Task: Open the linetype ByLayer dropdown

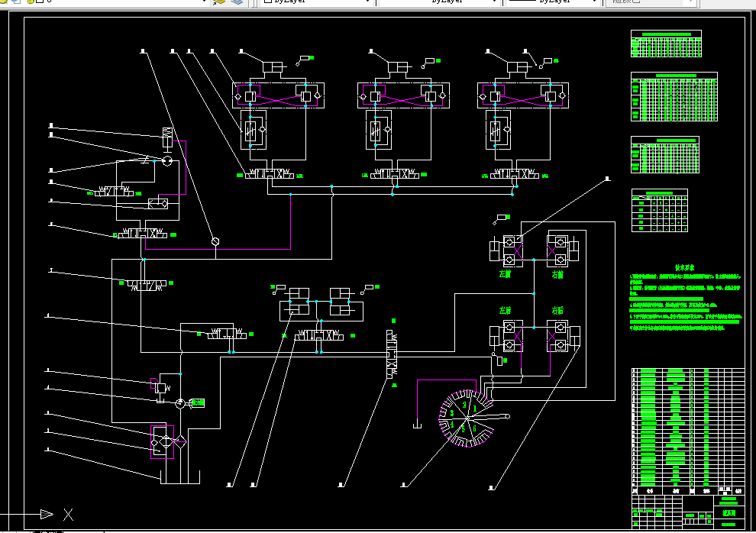Action: (x=439, y=2)
